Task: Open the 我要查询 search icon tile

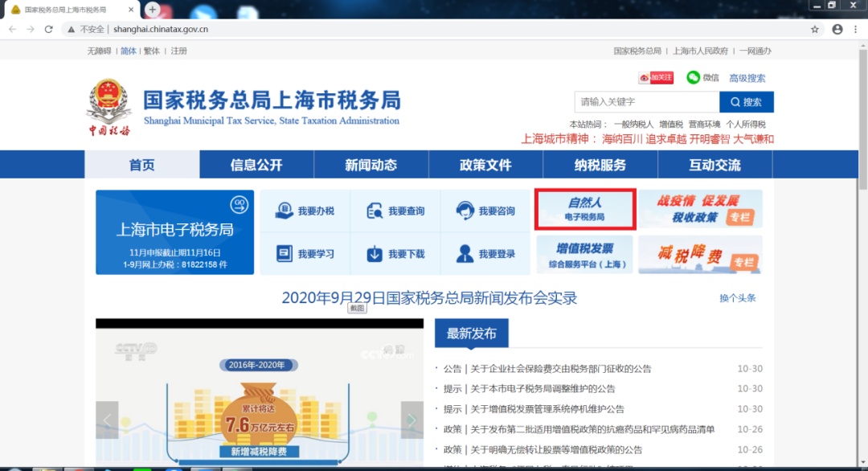Action: 375,211
